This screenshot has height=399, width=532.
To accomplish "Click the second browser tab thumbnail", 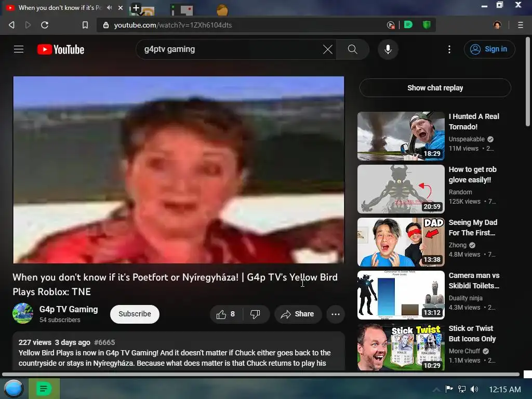I will [147, 10].
